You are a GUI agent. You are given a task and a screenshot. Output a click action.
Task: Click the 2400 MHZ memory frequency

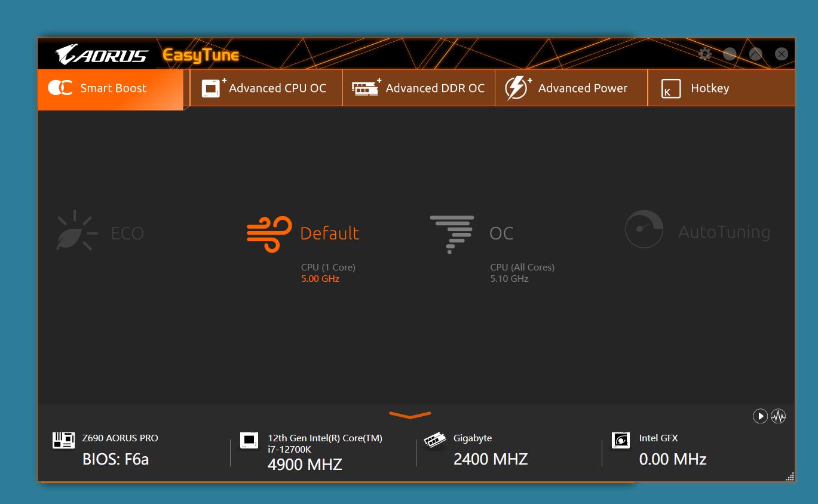click(x=491, y=459)
